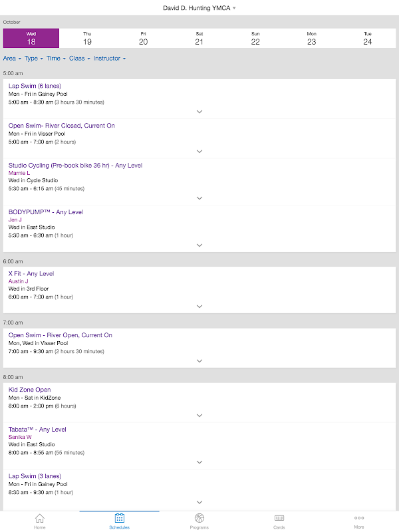This screenshot has height=532, width=399.
Task: Select Sat 21 date tab
Action: 199,38
